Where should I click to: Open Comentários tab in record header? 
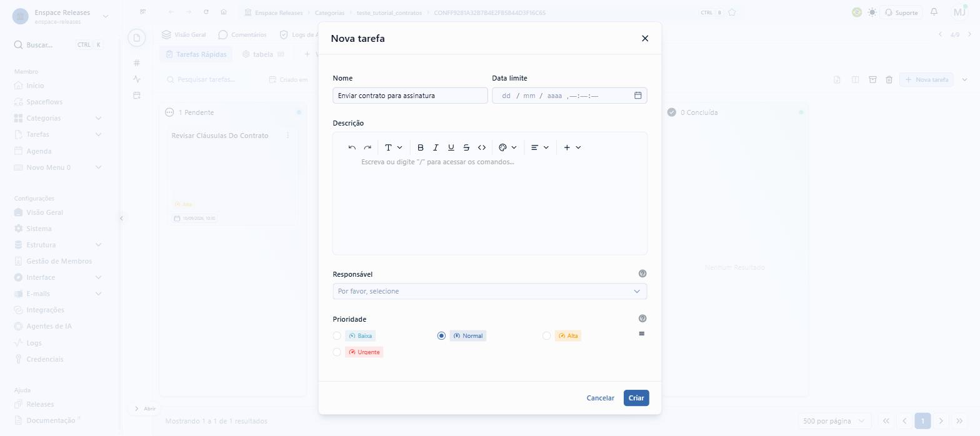click(242, 35)
